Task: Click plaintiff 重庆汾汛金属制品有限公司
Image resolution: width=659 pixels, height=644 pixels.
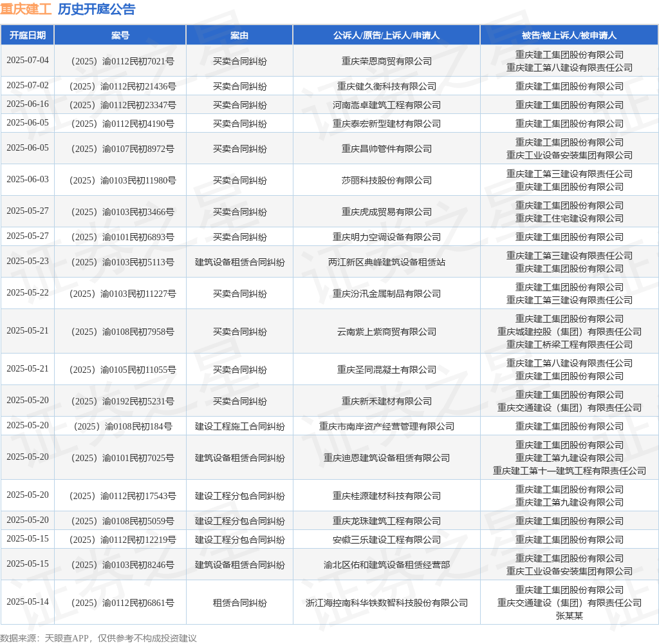Action: coord(387,294)
